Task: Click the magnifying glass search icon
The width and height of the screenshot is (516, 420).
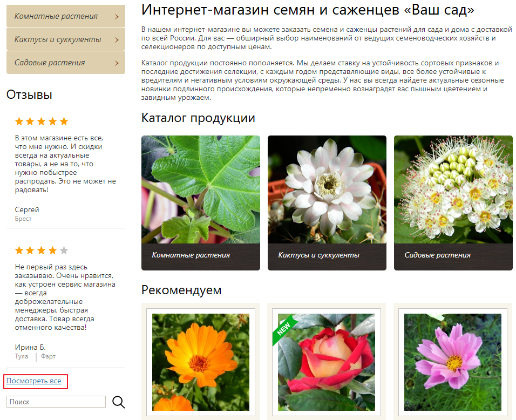Action: 118,402
